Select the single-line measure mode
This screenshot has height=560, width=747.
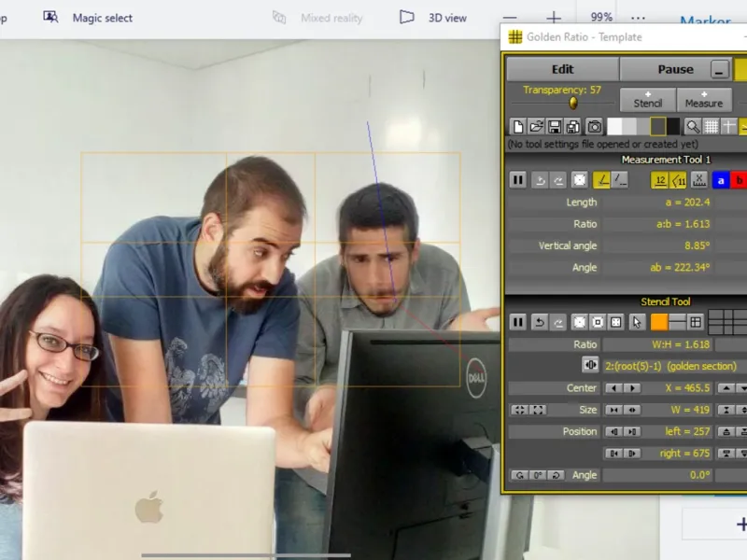coord(620,180)
